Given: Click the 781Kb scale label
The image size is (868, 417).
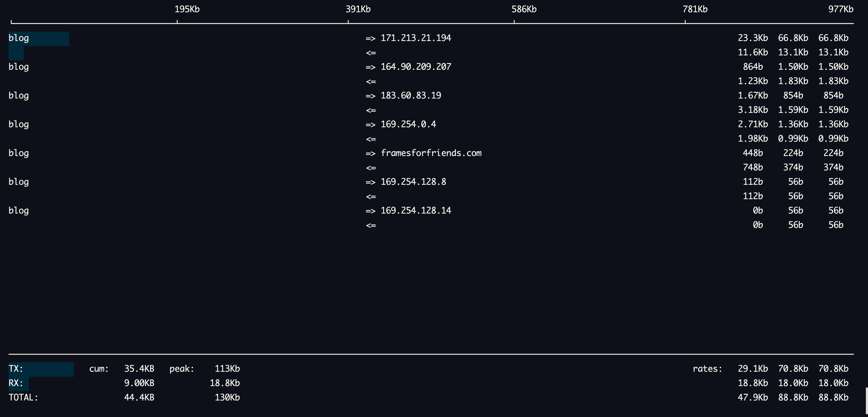Looking at the screenshot, I should (695, 9).
